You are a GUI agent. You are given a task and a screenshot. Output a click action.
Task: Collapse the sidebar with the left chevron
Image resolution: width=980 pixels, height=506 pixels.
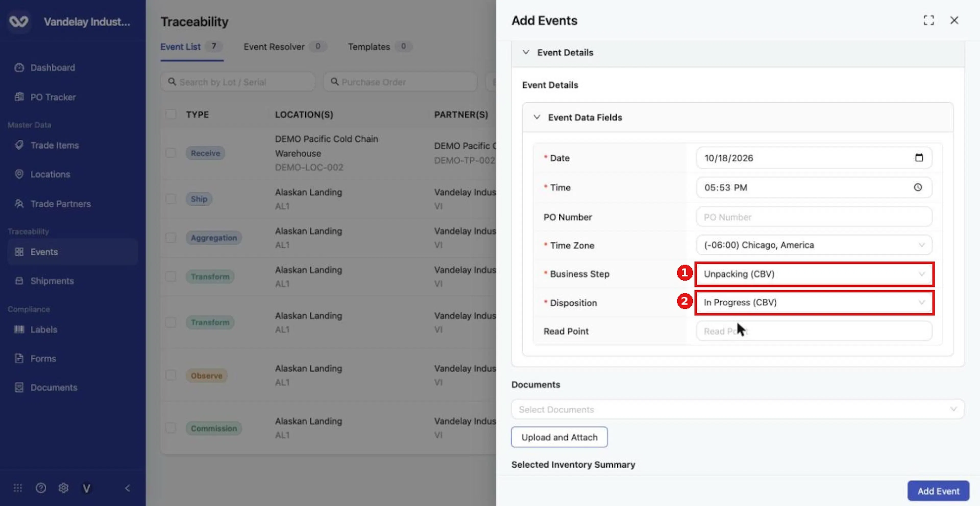127,488
